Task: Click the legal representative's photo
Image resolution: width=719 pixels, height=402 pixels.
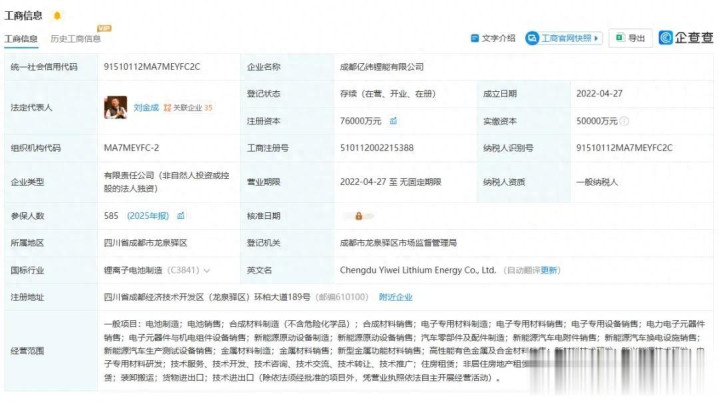Action: [116, 107]
